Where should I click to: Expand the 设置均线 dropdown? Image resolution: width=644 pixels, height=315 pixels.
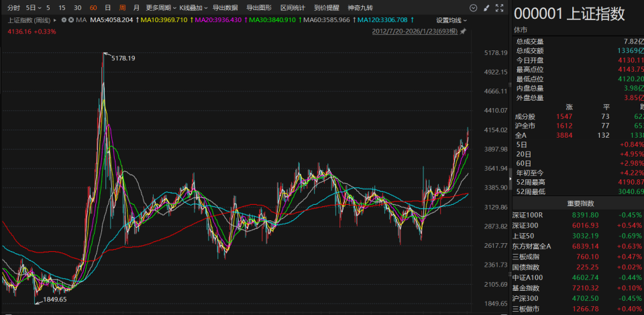(451, 20)
